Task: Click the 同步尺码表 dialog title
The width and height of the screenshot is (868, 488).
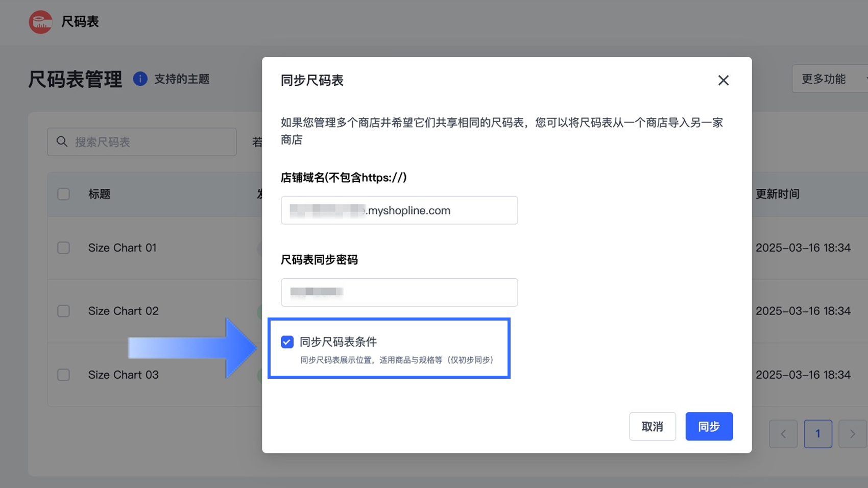Action: point(312,80)
